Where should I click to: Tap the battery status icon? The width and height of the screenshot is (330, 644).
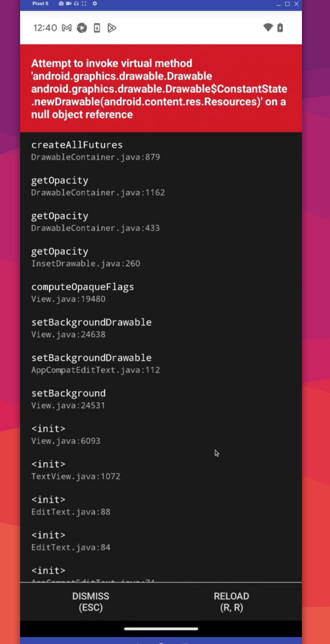[x=280, y=27]
